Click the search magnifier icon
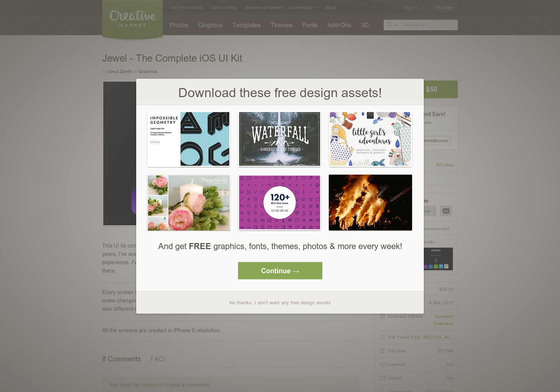The image size is (560, 392). click(x=389, y=25)
